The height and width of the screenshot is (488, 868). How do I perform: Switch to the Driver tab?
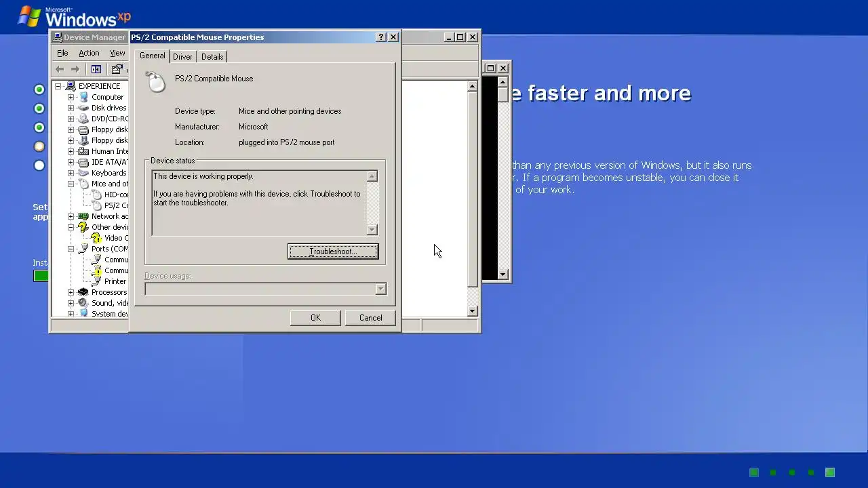(x=182, y=57)
